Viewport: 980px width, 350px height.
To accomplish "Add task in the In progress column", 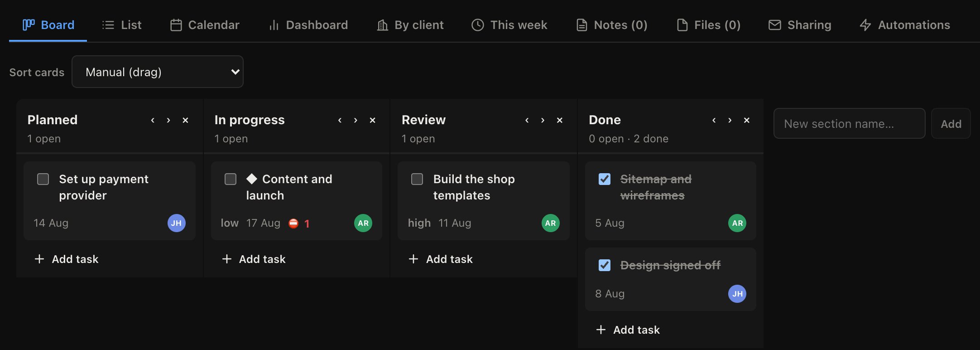I will (x=254, y=259).
